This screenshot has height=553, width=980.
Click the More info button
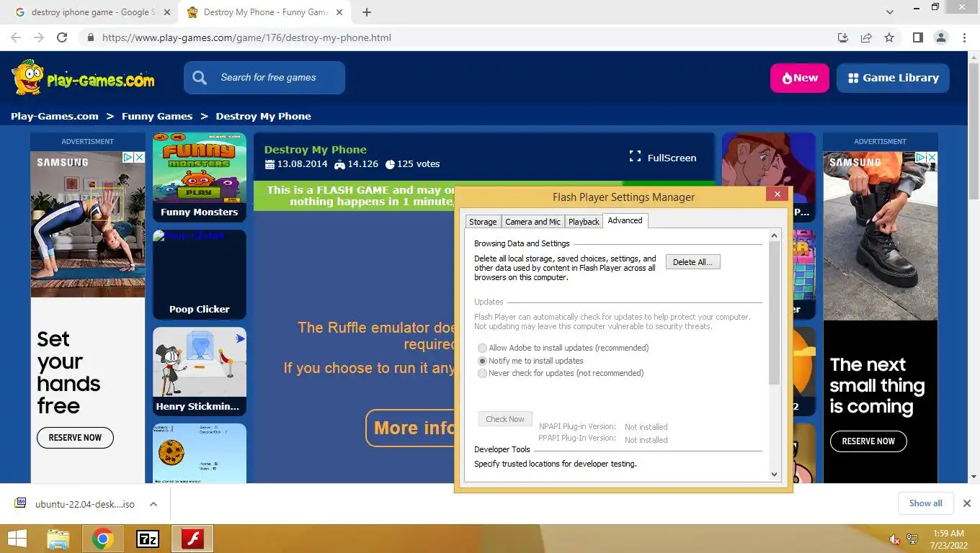(411, 428)
